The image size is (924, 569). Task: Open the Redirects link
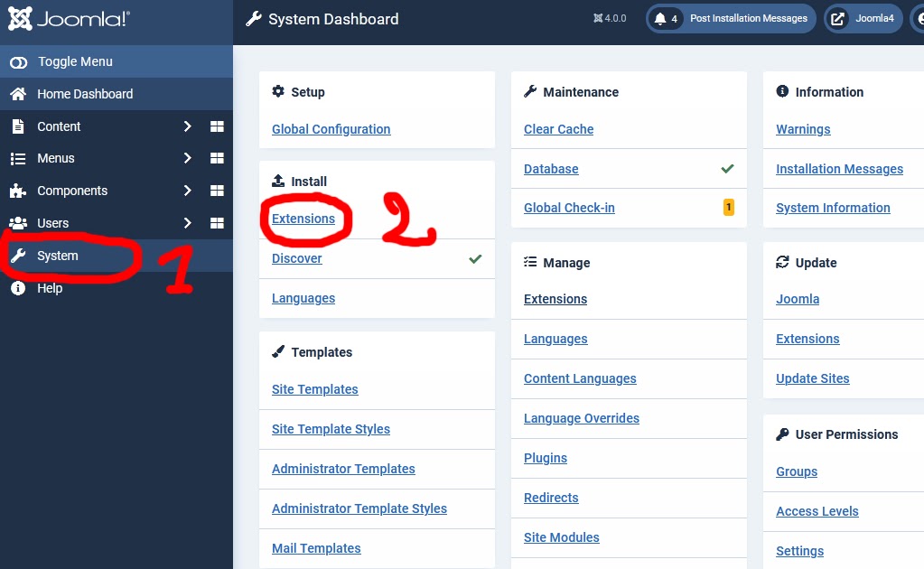(551, 498)
